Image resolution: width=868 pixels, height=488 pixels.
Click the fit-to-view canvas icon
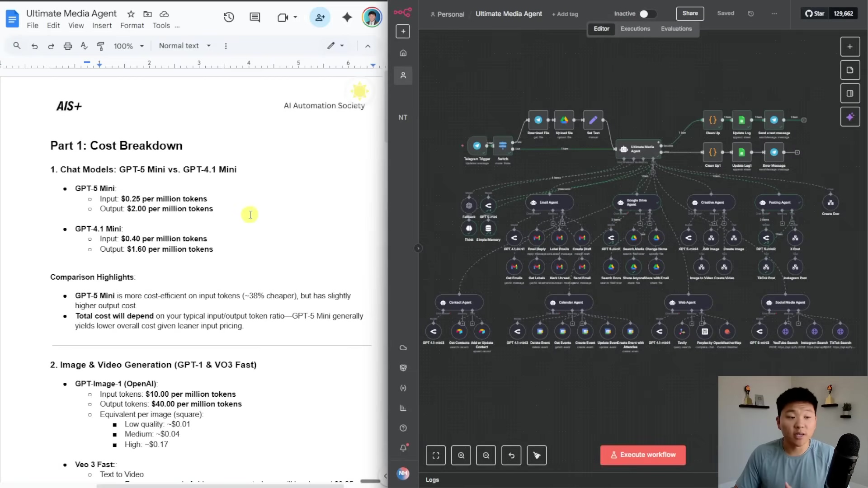click(x=436, y=455)
